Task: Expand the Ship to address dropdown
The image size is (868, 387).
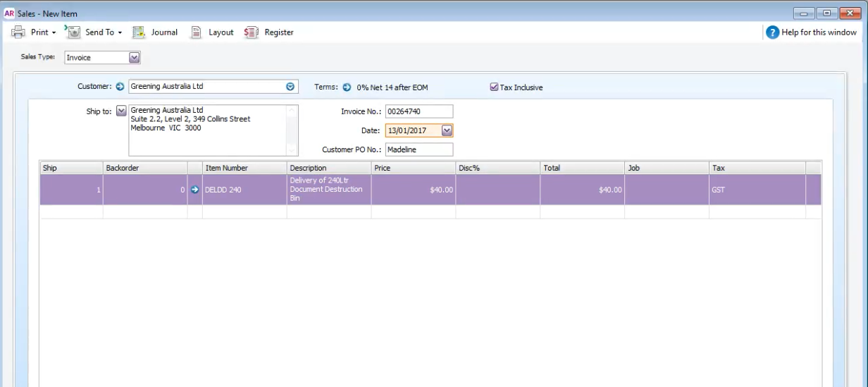Action: pyautogui.click(x=120, y=111)
